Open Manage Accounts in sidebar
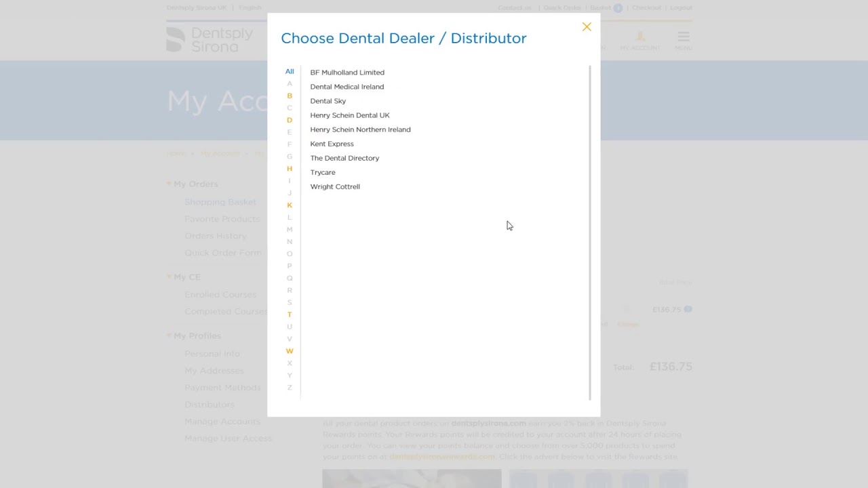Viewport: 868px width, 488px height. click(x=222, y=422)
